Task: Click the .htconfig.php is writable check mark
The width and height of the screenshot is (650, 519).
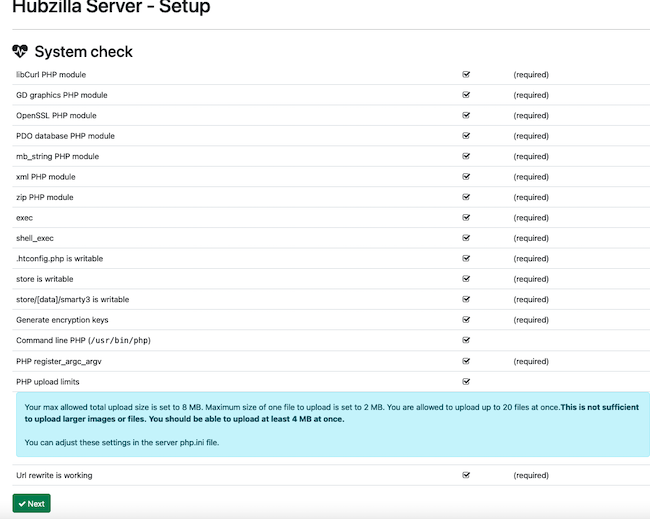Action: pyautogui.click(x=466, y=259)
